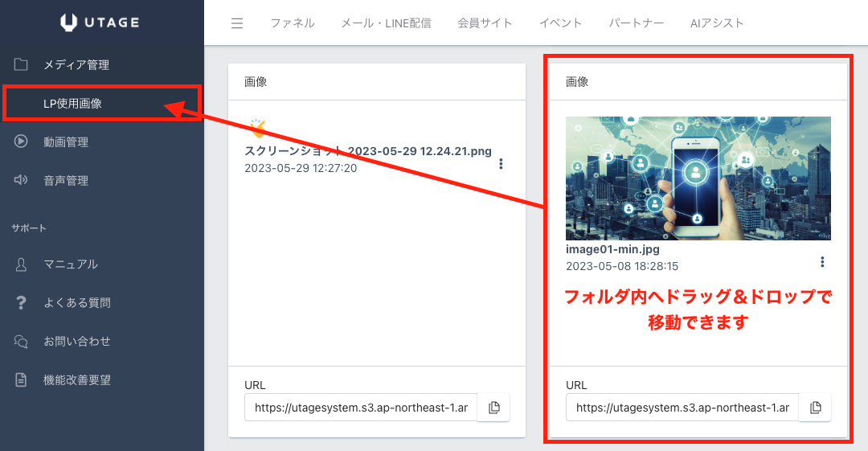Open the メール・LINE配信 menu
The height and width of the screenshot is (451, 868).
(386, 23)
